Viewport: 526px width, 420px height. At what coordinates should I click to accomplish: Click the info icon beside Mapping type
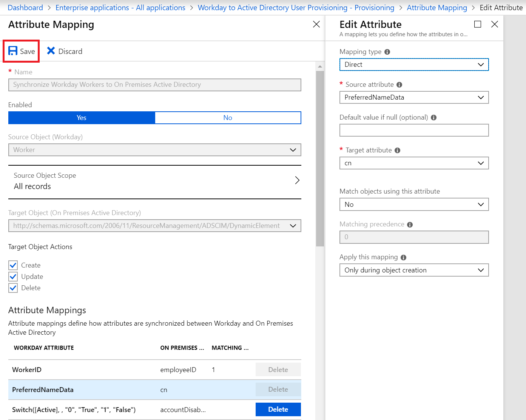[387, 52]
